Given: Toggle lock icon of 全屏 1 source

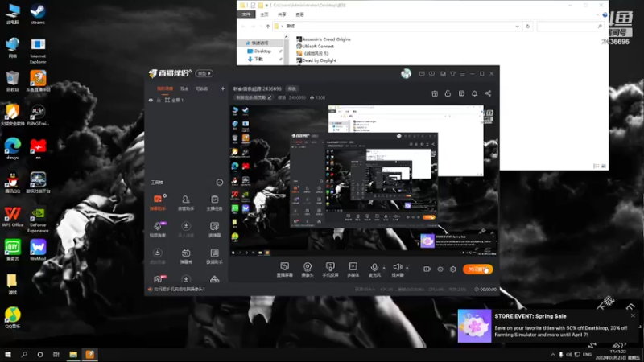Looking at the screenshot, I should (159, 100).
